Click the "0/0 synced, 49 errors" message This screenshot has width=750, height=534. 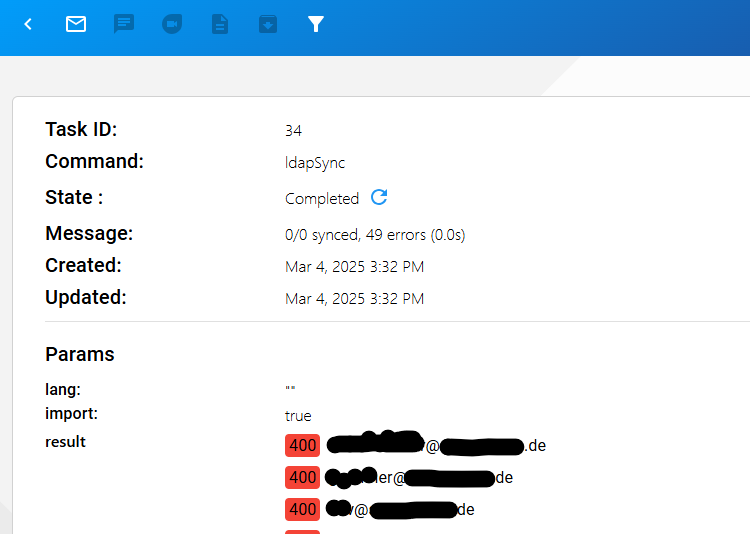click(374, 235)
